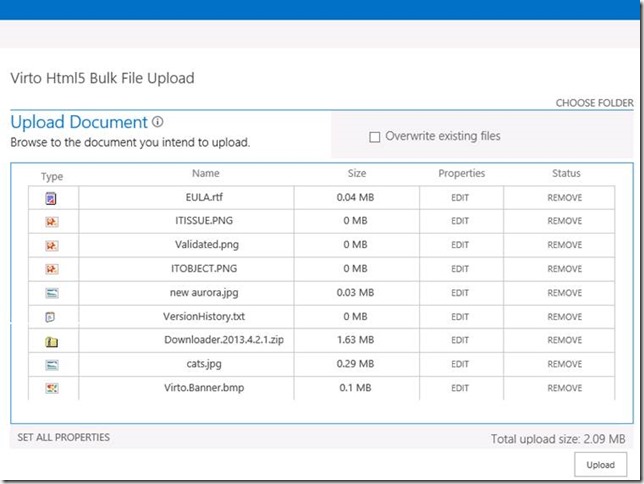The width and height of the screenshot is (644, 484).
Task: Click the Virto.Banner.bmp file icon
Action: tap(51, 389)
